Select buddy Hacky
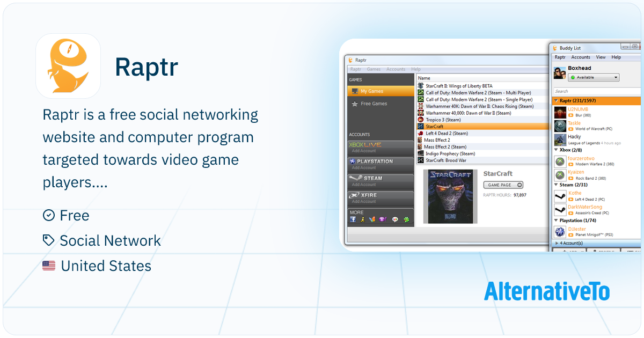644x338 pixels. [x=596, y=139]
